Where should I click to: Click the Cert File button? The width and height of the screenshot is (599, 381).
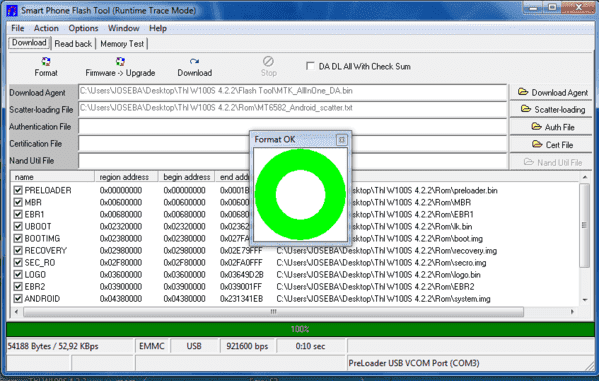click(551, 144)
